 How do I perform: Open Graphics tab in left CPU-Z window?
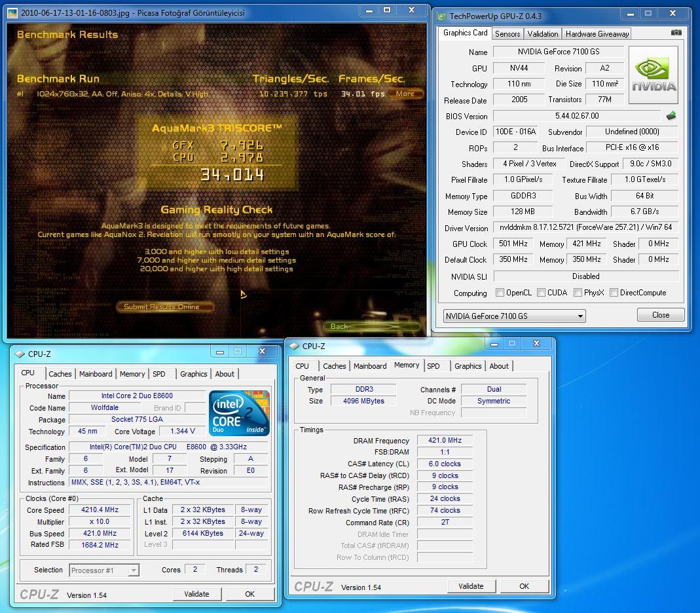click(193, 374)
